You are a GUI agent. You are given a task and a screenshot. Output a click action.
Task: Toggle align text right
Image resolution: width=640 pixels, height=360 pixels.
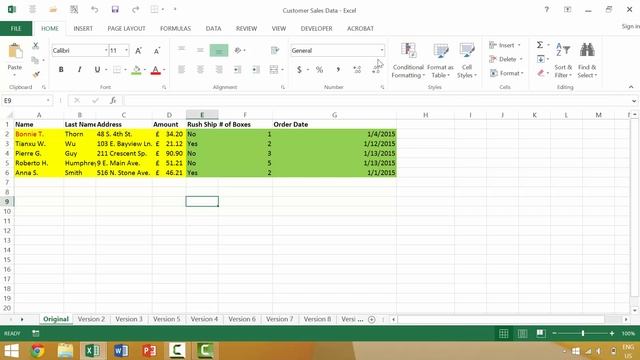[x=219, y=70]
